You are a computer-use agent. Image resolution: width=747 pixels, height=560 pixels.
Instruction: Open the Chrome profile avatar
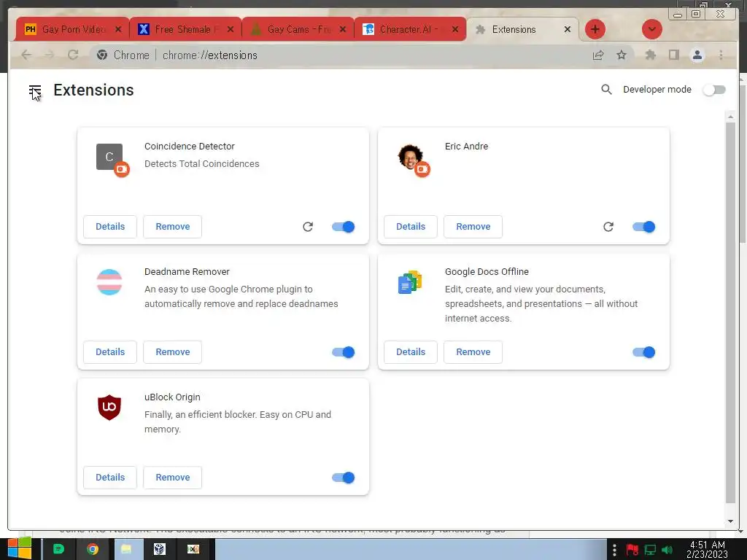(697, 55)
